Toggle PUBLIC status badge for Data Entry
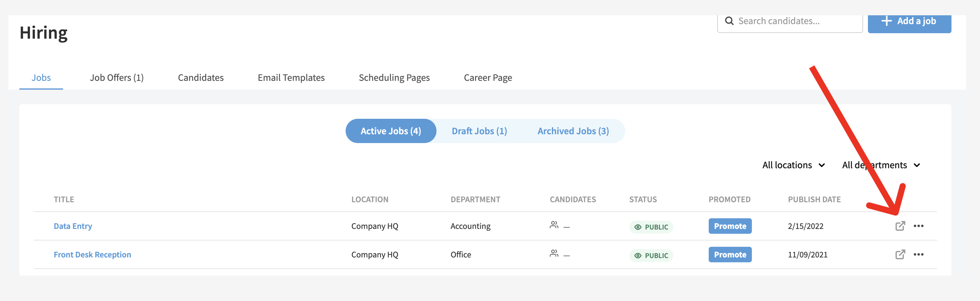Image resolution: width=980 pixels, height=301 pixels. coord(651,227)
